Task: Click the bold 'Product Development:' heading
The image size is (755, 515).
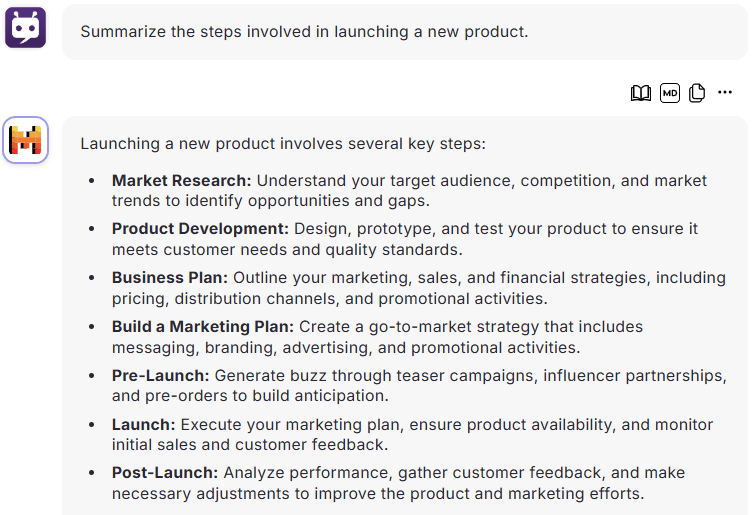Action: click(x=200, y=229)
